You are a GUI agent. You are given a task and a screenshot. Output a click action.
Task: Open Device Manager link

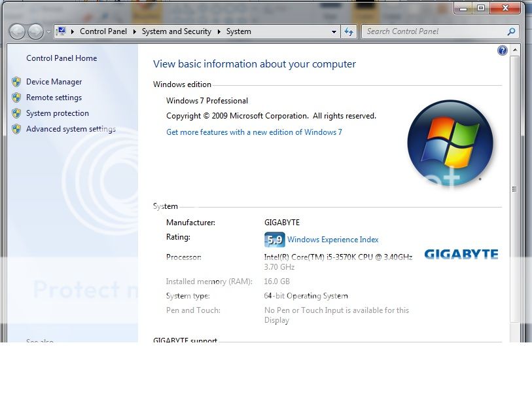click(54, 82)
